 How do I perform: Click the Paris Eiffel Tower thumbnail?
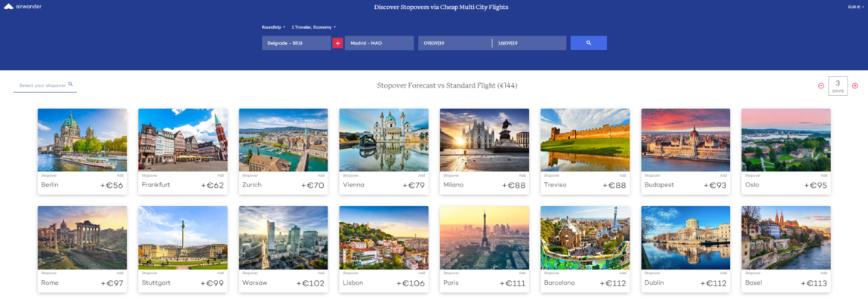click(485, 238)
